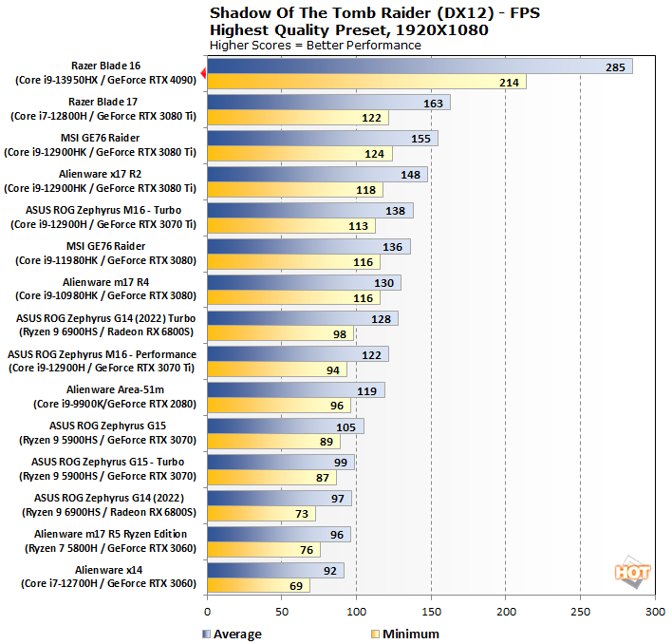Click the Zephyrus G14 Turbo minimum value 98
Screen dimensions: 672x644
point(340,334)
